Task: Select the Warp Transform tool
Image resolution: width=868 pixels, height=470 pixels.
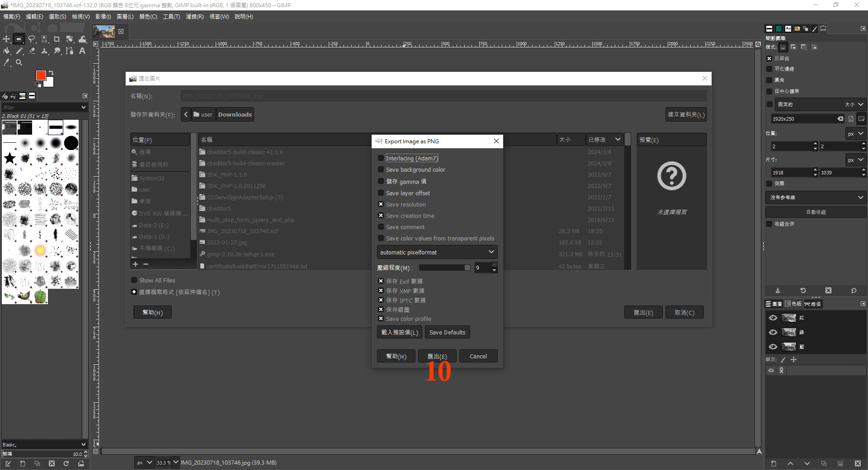Action: (x=82, y=39)
